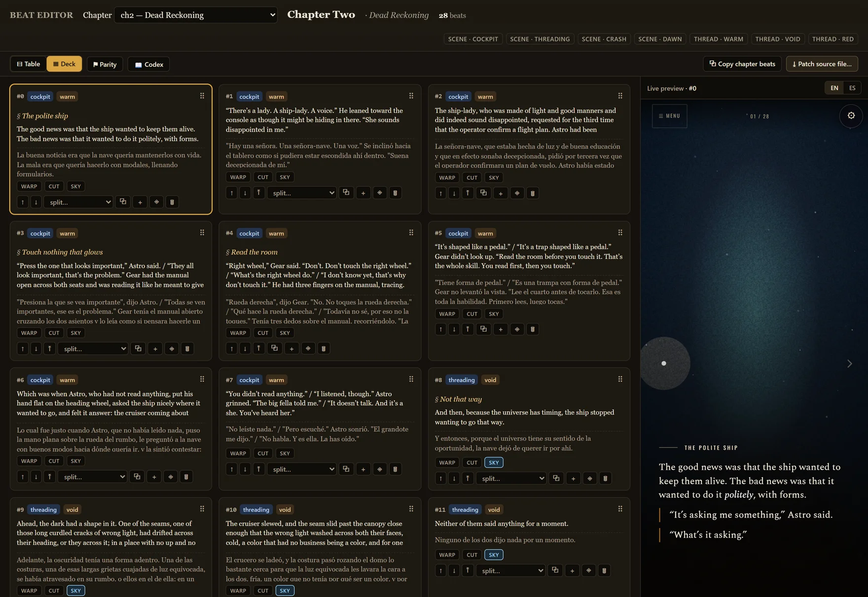Select the THREAD · VOID filter chip
868x597 pixels.
778,39
